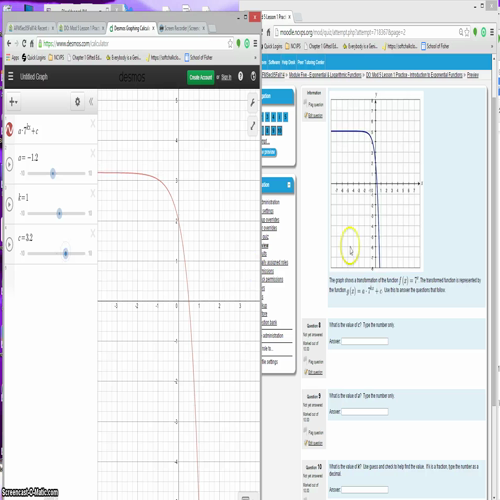The width and height of the screenshot is (500, 500).
Task: Open School of Fisher bookmark in the Moodle window
Action: click(435, 46)
